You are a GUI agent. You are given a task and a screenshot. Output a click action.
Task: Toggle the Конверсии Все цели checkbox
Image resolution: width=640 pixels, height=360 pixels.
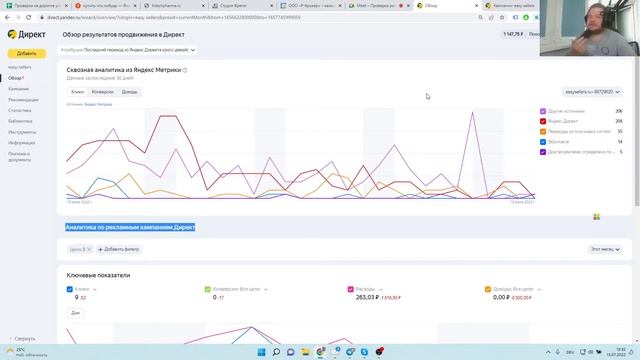[207, 289]
